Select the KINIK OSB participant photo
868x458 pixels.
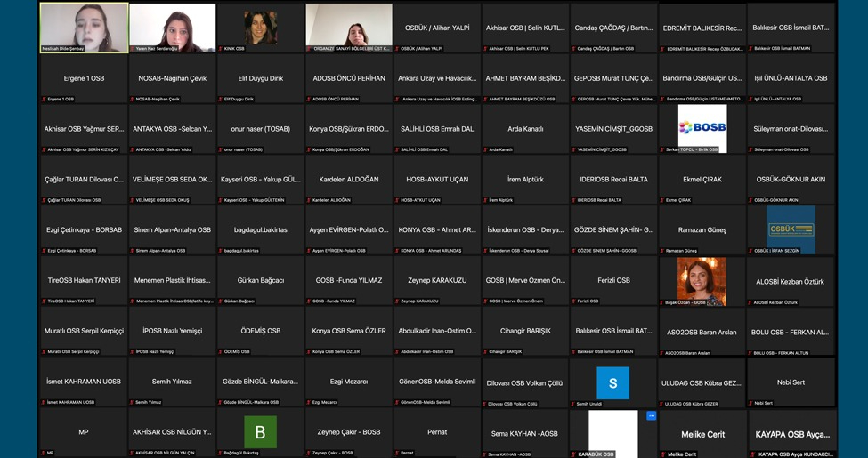click(x=260, y=28)
